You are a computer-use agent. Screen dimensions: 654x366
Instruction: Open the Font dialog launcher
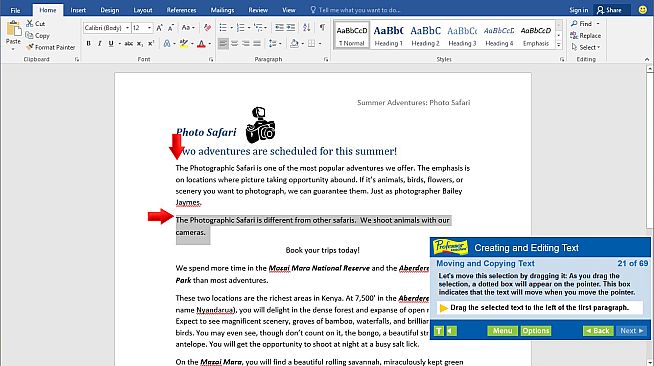[211, 60]
